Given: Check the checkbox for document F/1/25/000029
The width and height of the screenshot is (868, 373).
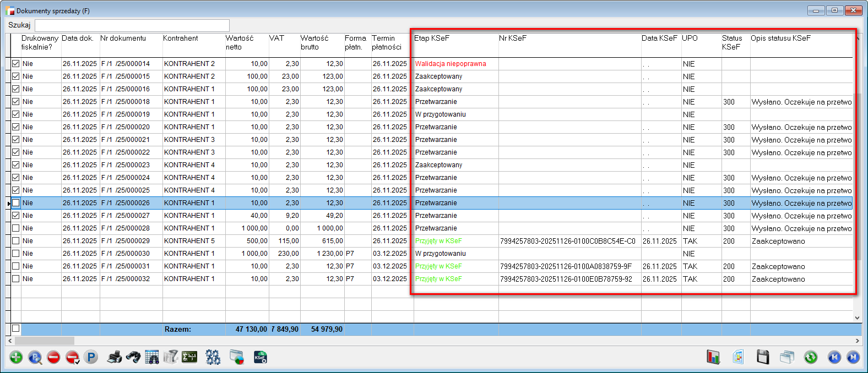Looking at the screenshot, I should 15,241.
